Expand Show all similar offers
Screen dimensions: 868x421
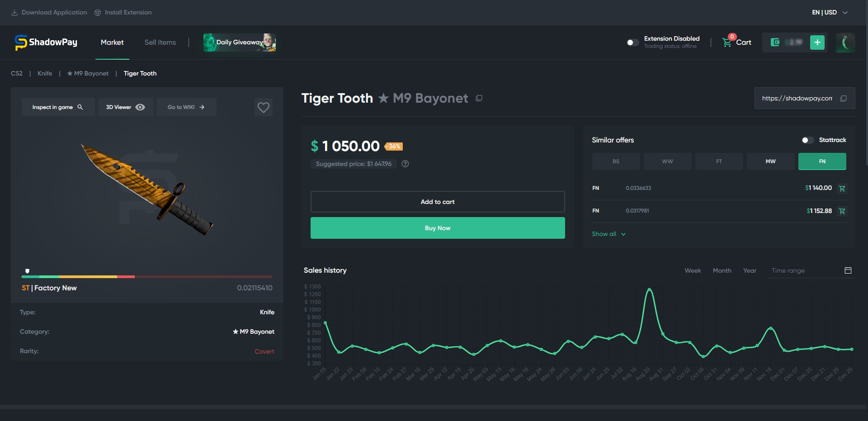point(609,234)
